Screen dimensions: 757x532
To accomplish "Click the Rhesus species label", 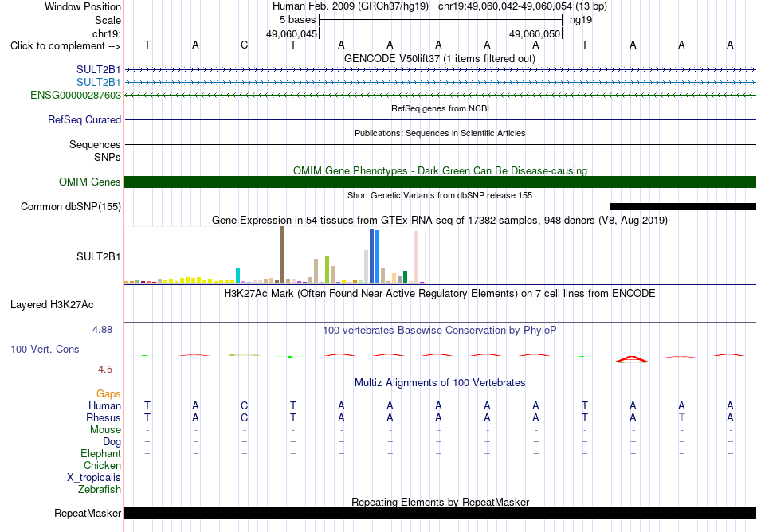I will [104, 417].
